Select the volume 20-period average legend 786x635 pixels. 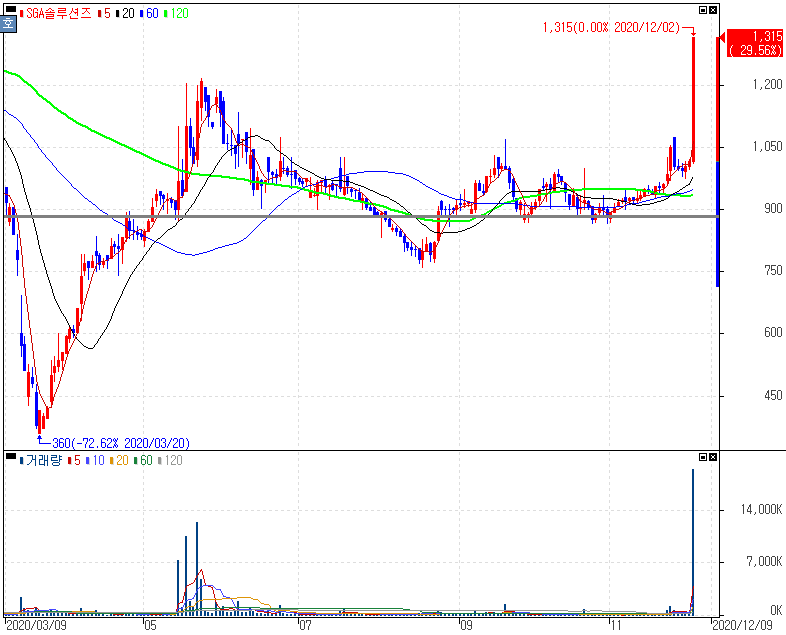[119, 460]
